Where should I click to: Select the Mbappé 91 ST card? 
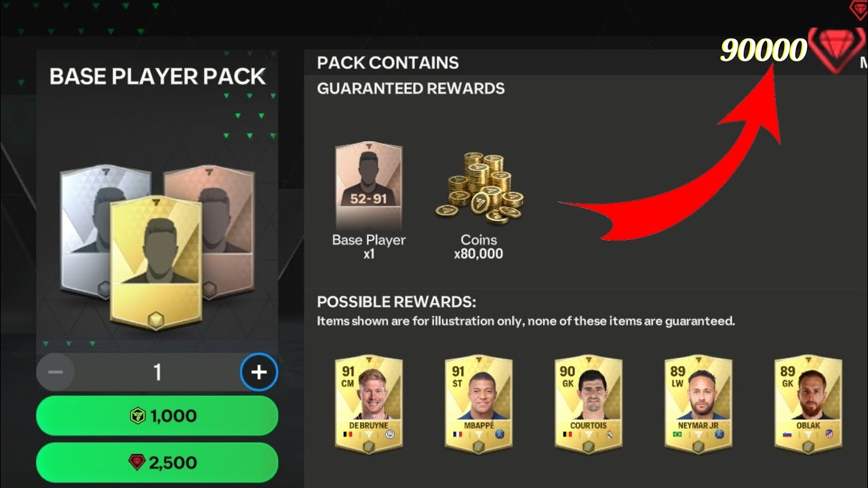pos(479,403)
